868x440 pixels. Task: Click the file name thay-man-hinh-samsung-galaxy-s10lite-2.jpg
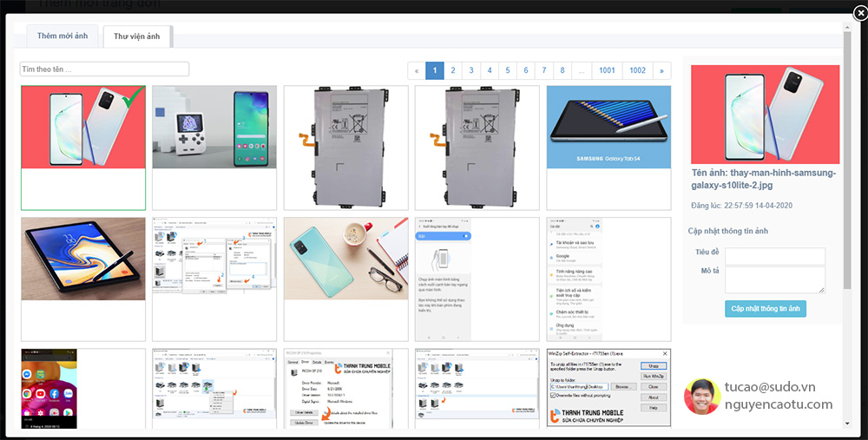(x=763, y=180)
